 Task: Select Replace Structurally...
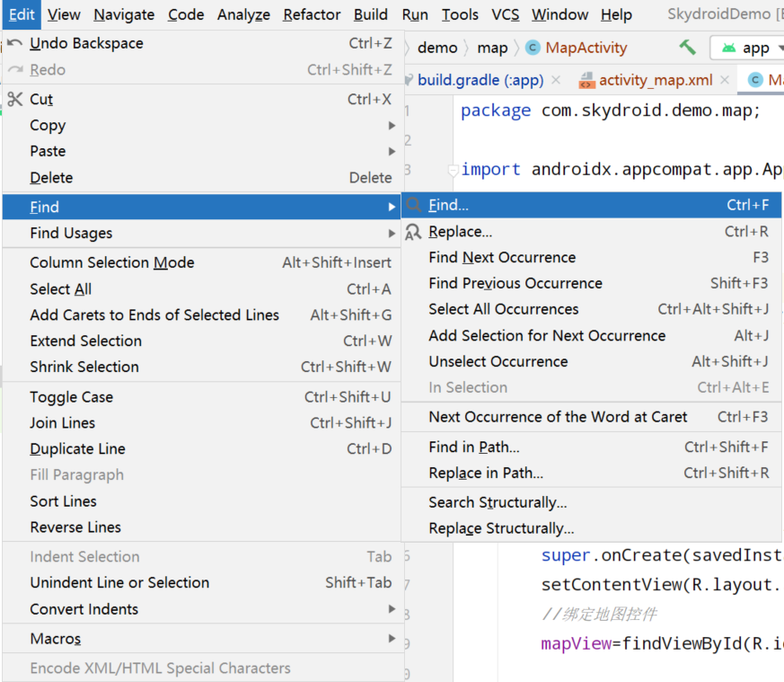(592, 528)
